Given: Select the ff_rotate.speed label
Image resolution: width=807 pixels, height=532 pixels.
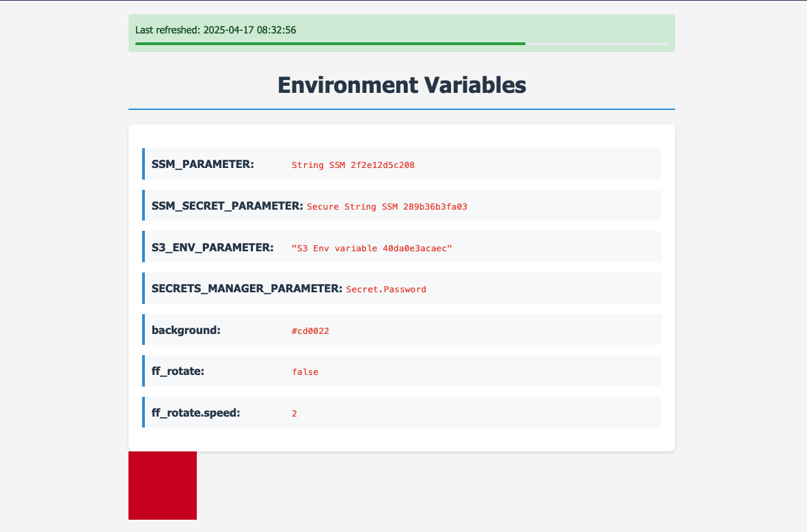Looking at the screenshot, I should point(196,412).
